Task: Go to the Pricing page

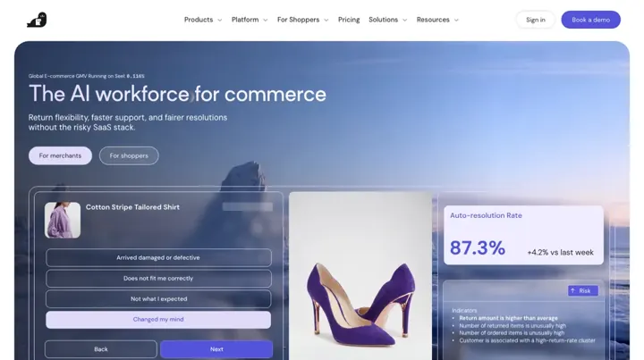Action: pyautogui.click(x=349, y=20)
